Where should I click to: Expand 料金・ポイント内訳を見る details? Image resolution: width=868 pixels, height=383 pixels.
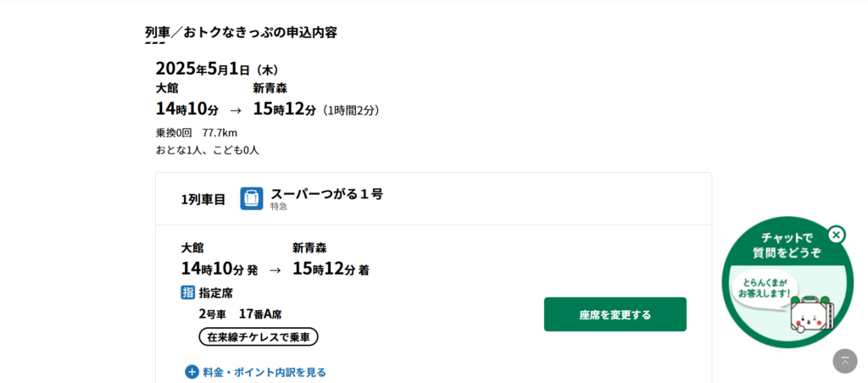pos(264,372)
